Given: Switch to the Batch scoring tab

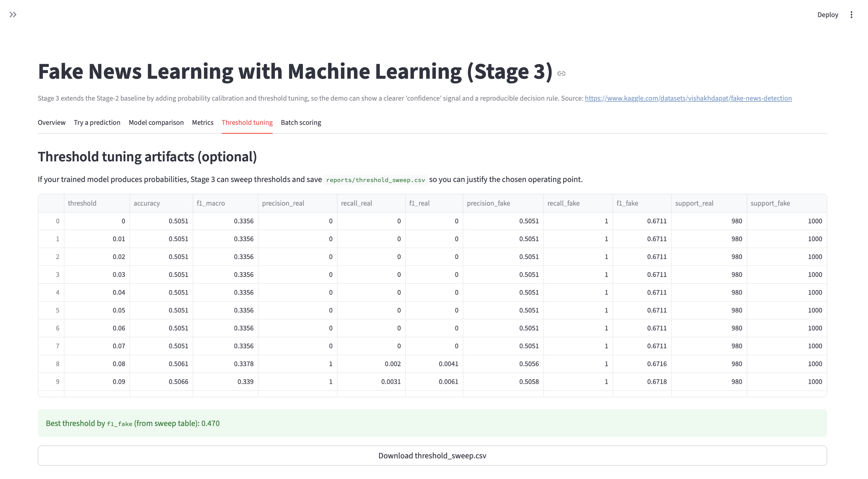Looking at the screenshot, I should (301, 122).
